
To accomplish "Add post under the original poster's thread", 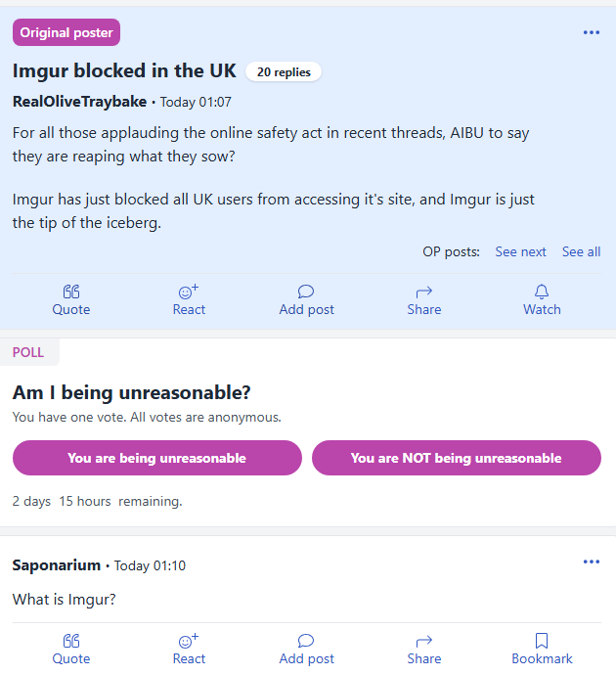I will (x=306, y=299).
